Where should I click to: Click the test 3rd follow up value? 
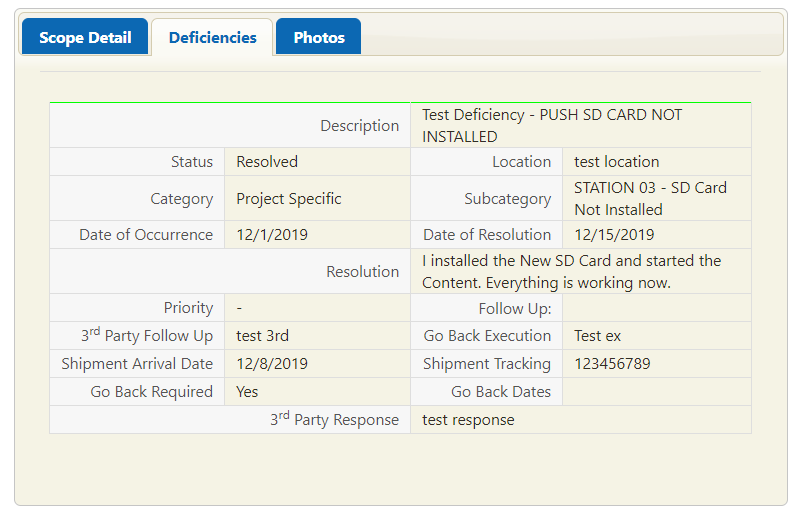pyautogui.click(x=262, y=335)
